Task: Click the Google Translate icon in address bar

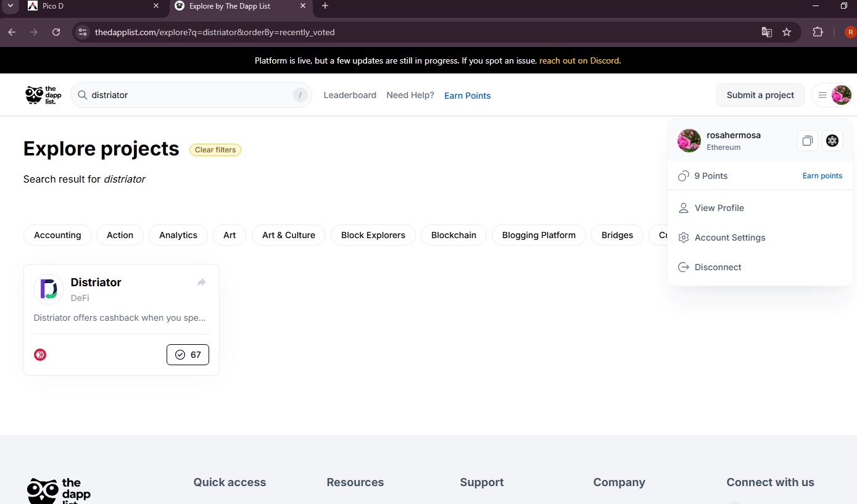Action: 767,32
